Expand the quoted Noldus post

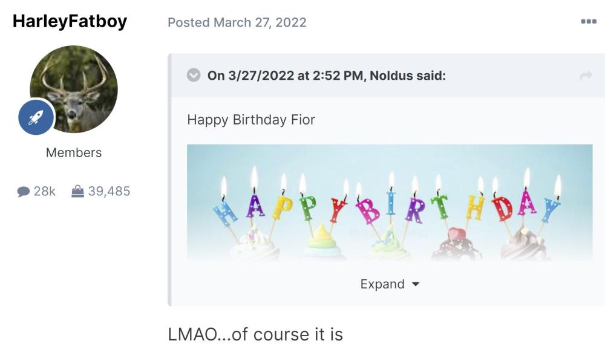click(382, 284)
